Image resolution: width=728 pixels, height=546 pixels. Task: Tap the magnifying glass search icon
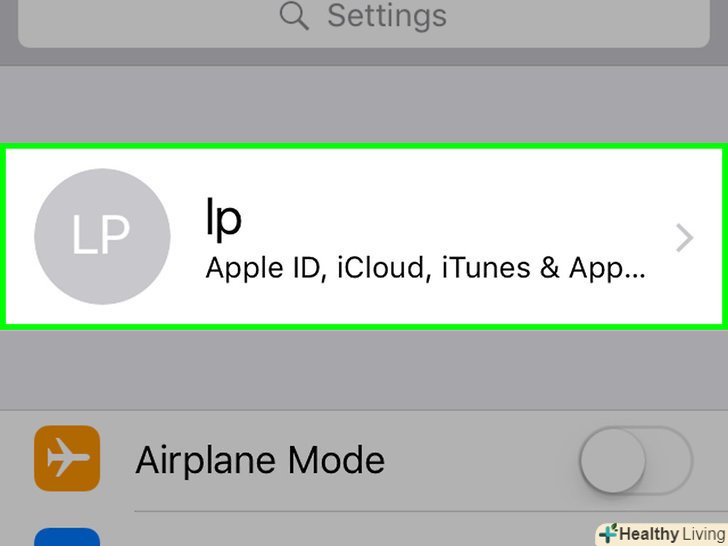pyautogui.click(x=294, y=17)
